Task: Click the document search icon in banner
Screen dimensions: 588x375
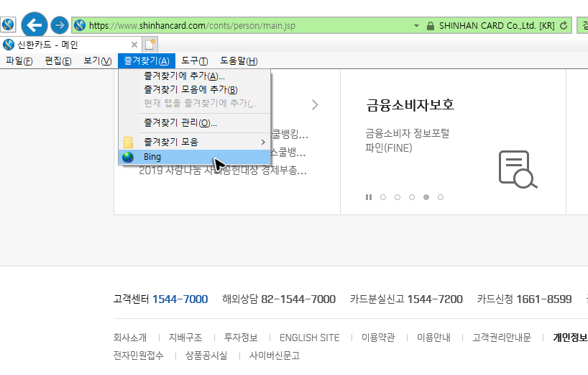Action: pos(518,169)
